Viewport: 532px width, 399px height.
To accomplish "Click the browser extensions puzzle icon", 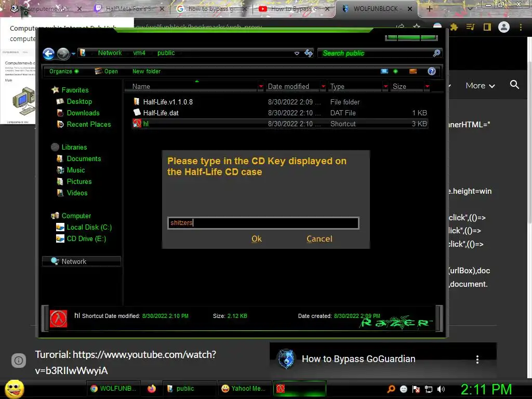I will tap(454, 27).
